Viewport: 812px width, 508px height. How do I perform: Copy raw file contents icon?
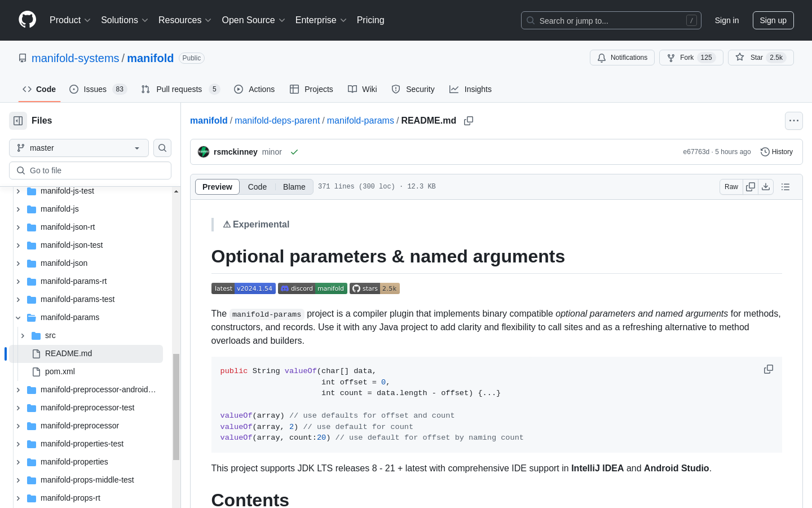click(x=751, y=187)
